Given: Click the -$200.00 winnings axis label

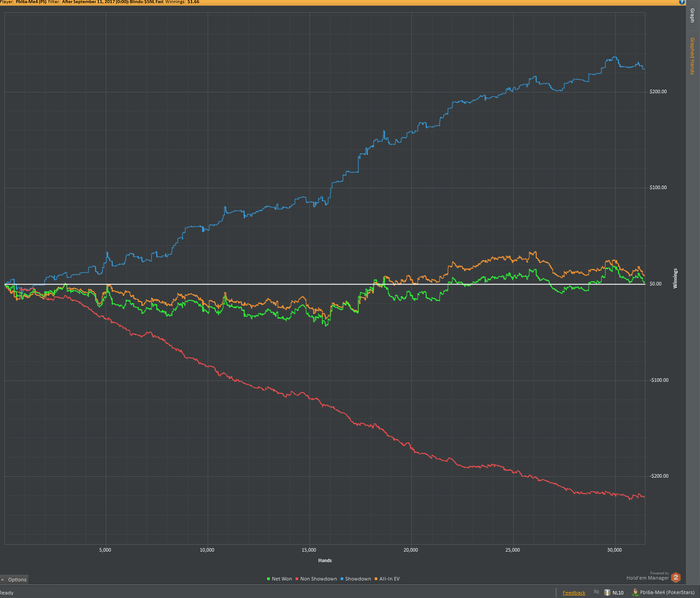Looking at the screenshot, I should pyautogui.click(x=659, y=476).
